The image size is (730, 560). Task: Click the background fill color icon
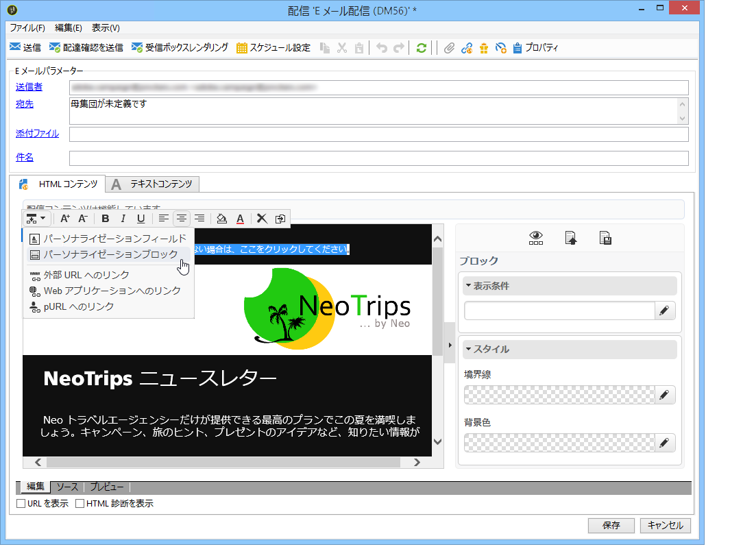(x=222, y=219)
